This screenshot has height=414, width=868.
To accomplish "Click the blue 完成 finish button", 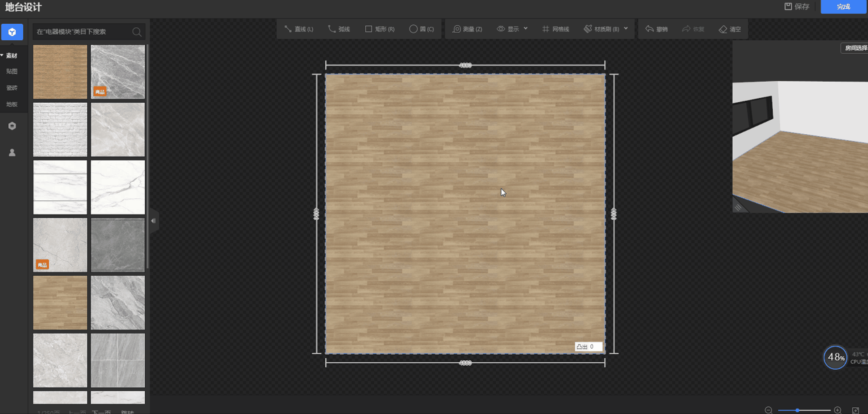I will coord(844,7).
